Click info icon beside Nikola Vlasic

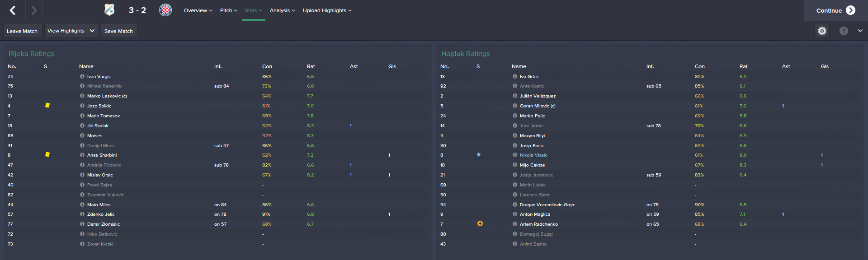[515, 155]
